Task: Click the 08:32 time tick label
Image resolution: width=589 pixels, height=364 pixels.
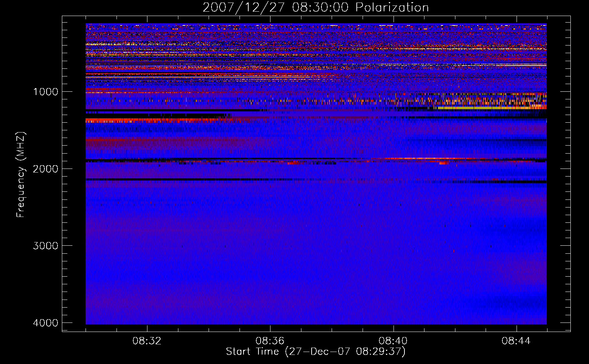Action: point(147,341)
